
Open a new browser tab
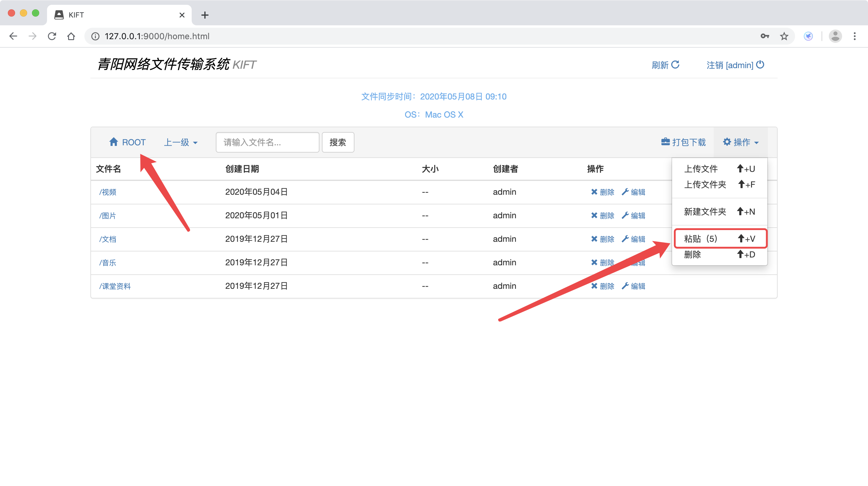205,15
